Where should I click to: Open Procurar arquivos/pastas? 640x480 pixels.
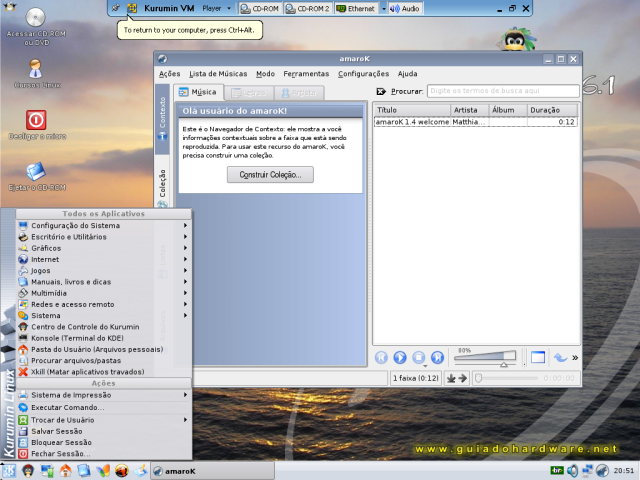tap(104, 360)
